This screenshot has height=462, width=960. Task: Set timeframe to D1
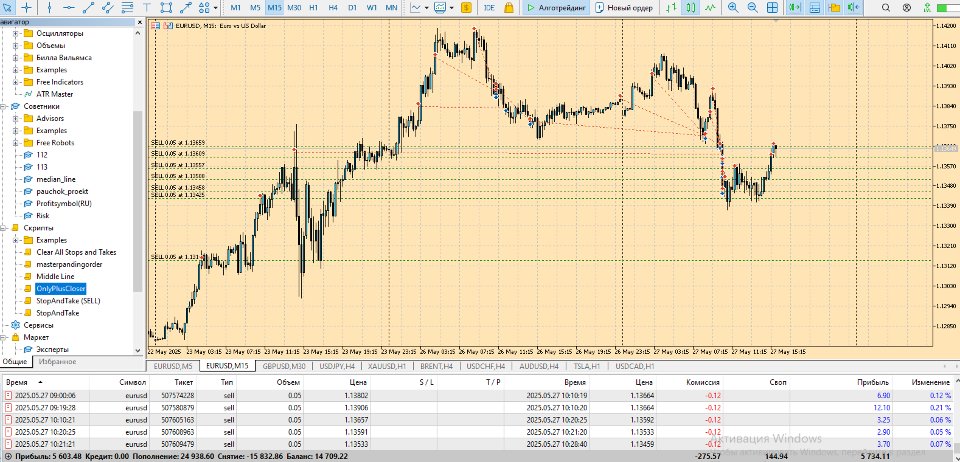[x=352, y=7]
